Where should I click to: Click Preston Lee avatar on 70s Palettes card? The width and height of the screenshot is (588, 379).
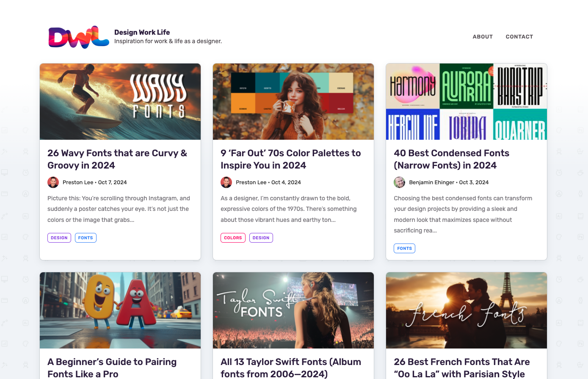point(226,183)
